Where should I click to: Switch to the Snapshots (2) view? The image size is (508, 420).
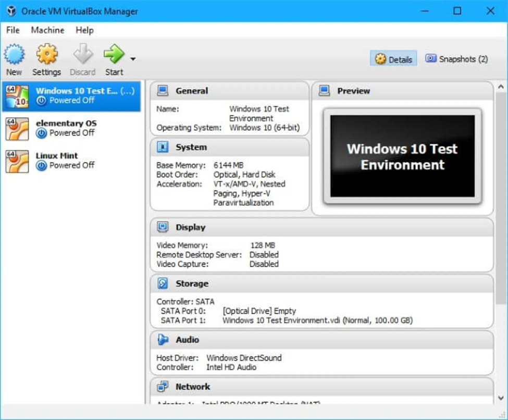[456, 59]
